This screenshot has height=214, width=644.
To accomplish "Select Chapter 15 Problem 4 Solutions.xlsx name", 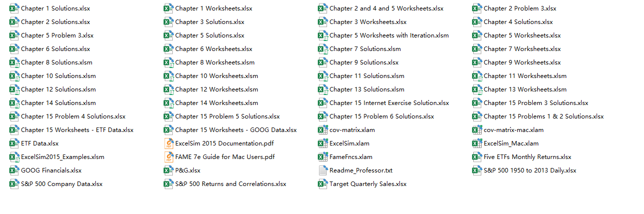I will point(73,116).
